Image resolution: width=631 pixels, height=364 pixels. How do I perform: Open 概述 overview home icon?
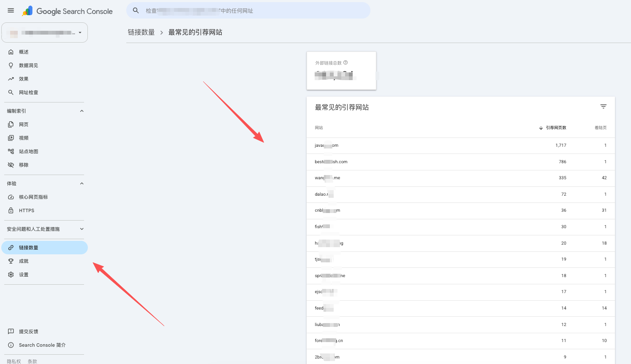point(11,52)
